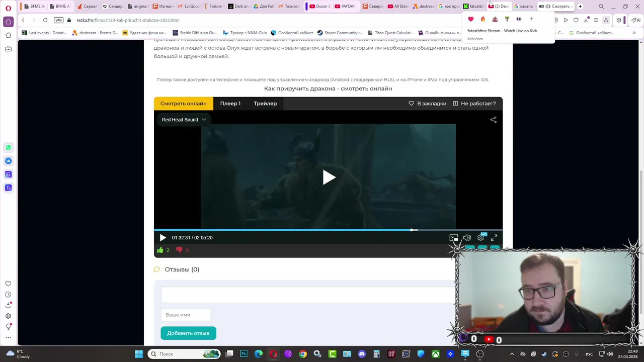Image resolution: width=644 pixels, height=362 pixels.
Task: Add more reactions with popup plus icon
Action: (531, 19)
